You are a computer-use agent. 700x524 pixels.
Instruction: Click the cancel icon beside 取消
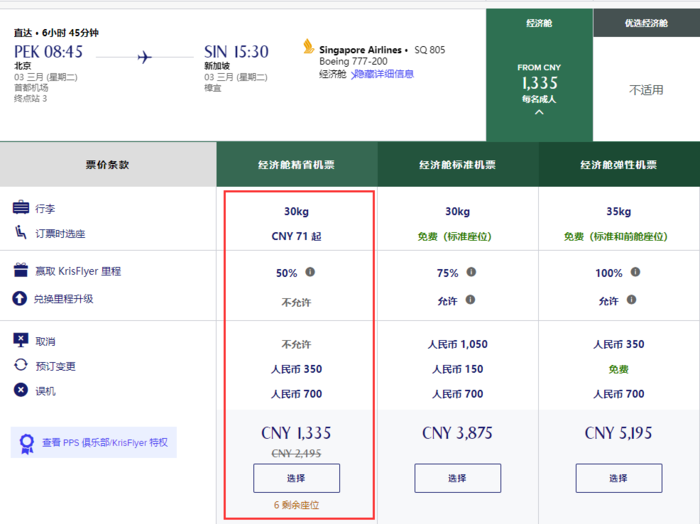[x=21, y=341]
